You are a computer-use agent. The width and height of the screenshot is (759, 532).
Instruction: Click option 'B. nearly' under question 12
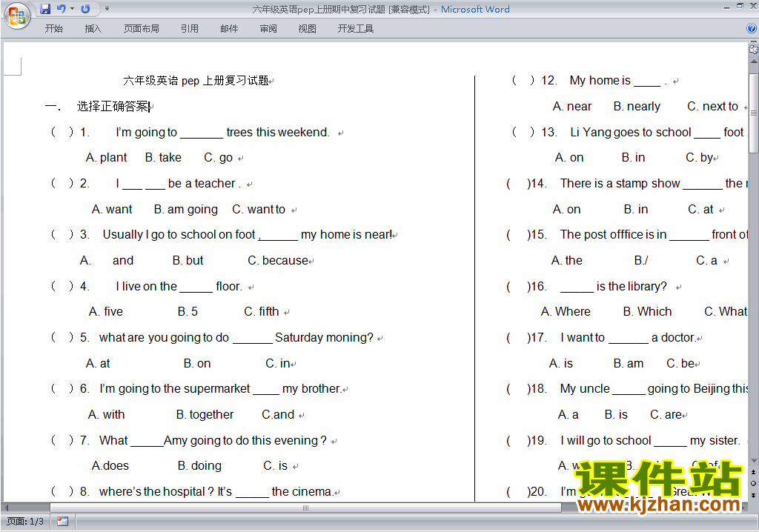click(x=637, y=107)
